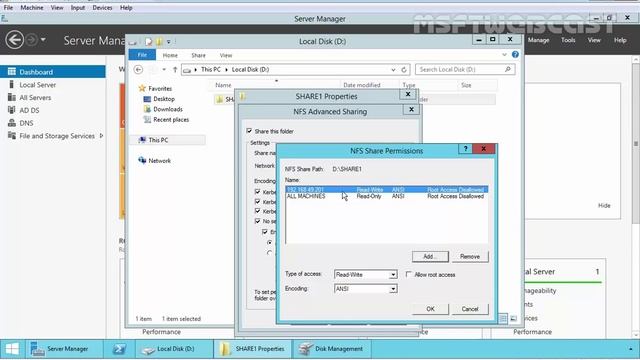
Task: Open recent locations dropdown arrow in Explorer
Action: point(164,70)
